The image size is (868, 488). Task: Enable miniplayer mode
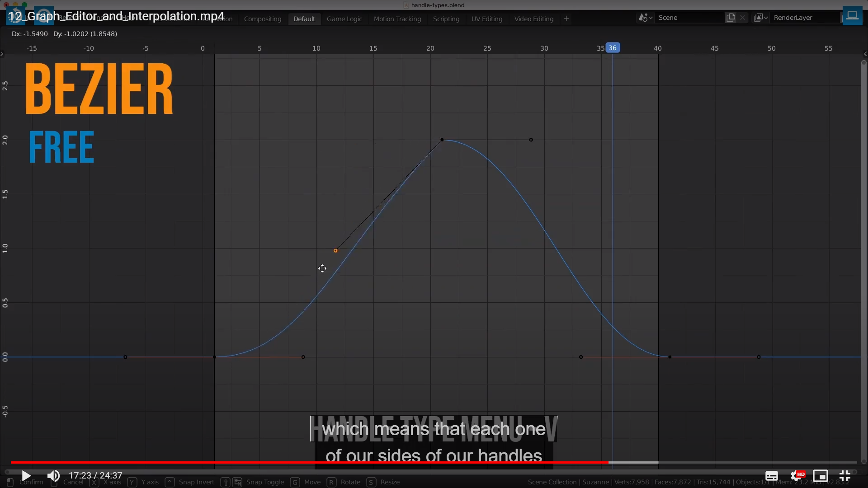pos(820,476)
